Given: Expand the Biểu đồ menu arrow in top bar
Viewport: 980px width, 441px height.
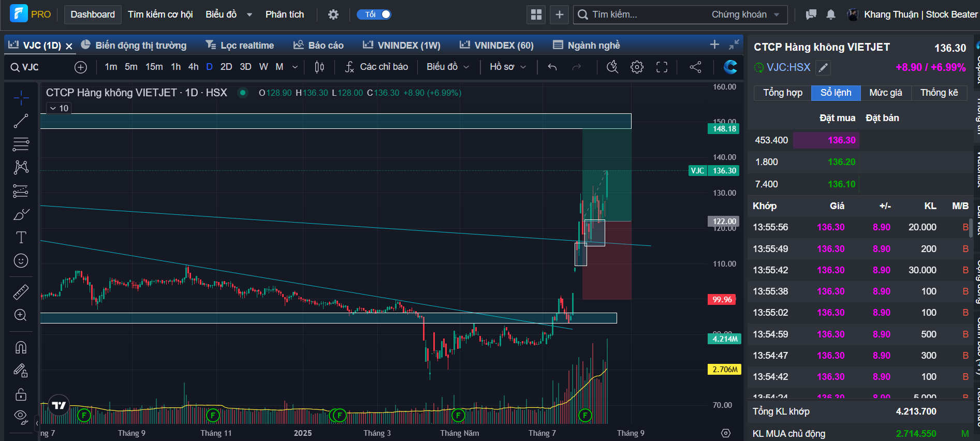Looking at the screenshot, I should pyautogui.click(x=250, y=14).
